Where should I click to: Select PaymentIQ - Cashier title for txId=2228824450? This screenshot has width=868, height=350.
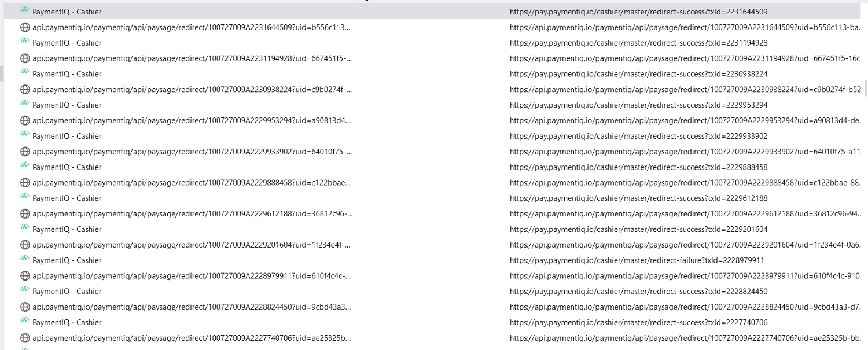pyautogui.click(x=67, y=291)
